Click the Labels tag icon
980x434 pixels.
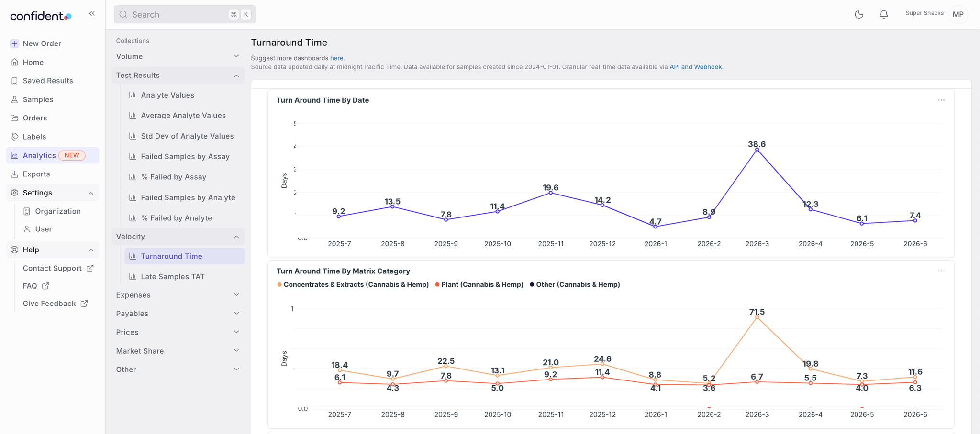coord(14,137)
